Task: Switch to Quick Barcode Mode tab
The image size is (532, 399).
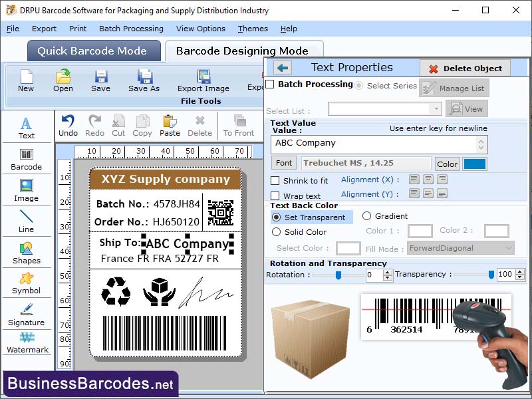Action: [93, 51]
